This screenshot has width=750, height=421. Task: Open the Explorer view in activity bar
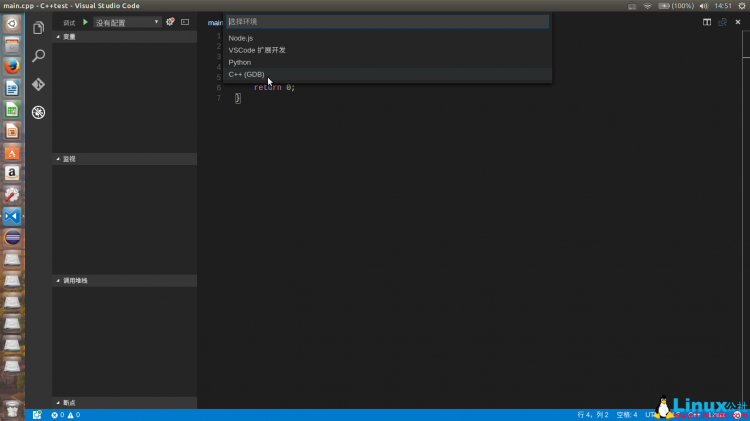coord(38,28)
